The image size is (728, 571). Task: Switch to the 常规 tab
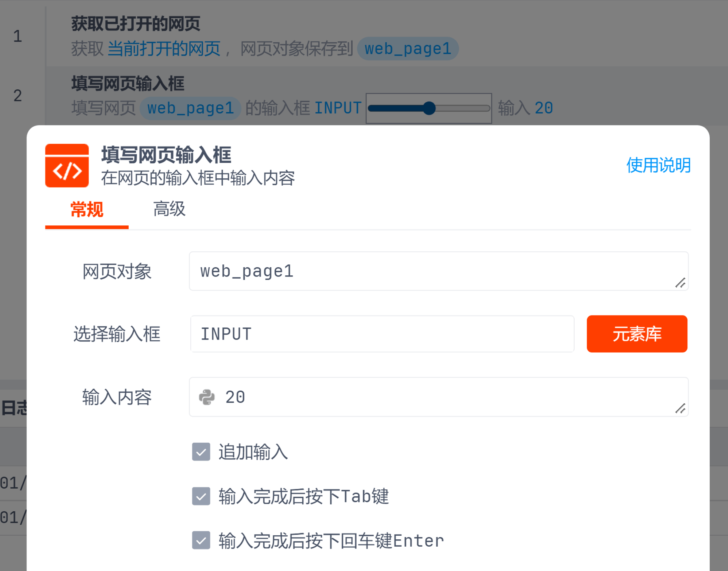pos(87,210)
